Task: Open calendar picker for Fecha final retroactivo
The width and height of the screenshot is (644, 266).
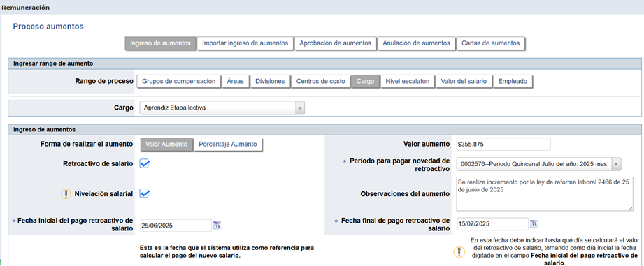Action: 534,224
